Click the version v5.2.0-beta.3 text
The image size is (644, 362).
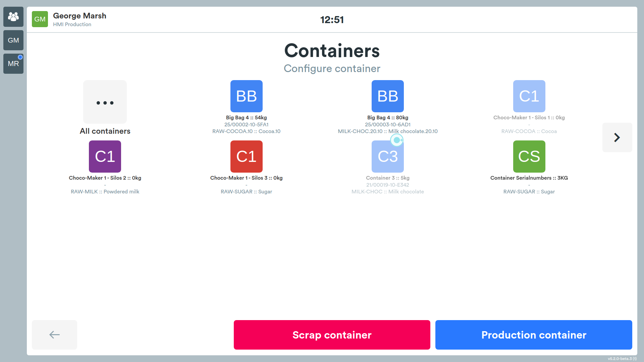[622, 359]
